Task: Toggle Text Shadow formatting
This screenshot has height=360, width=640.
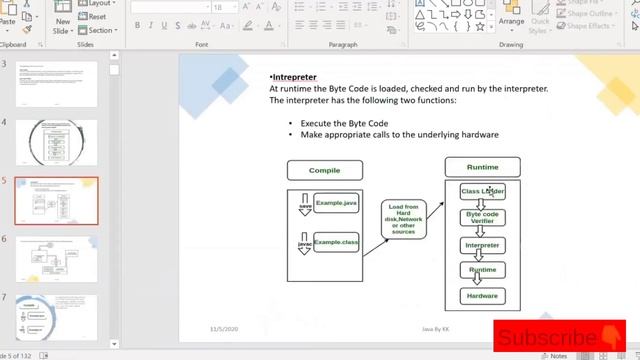Action: 178,25
